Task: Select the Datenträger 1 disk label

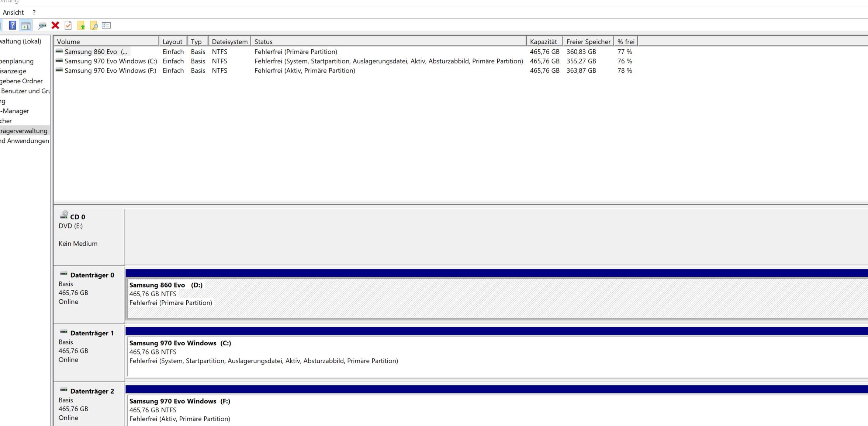Action: click(x=92, y=333)
